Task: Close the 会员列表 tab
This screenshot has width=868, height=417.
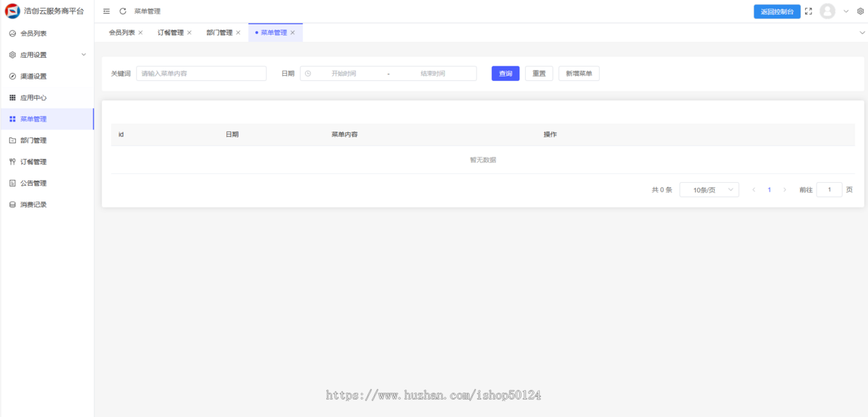Action: point(140,33)
